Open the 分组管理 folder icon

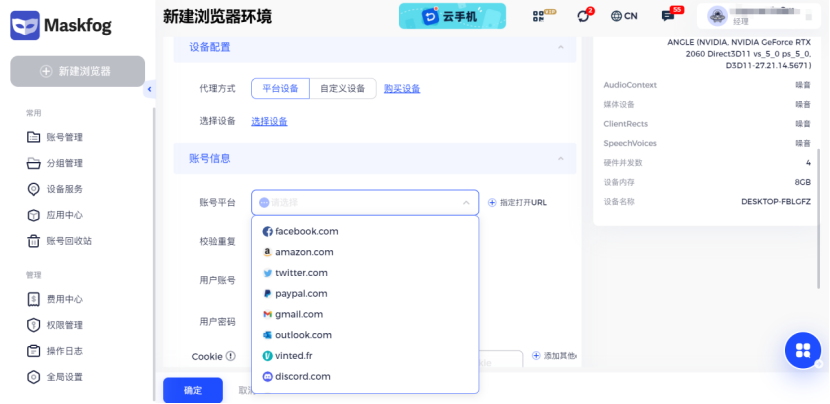33,164
